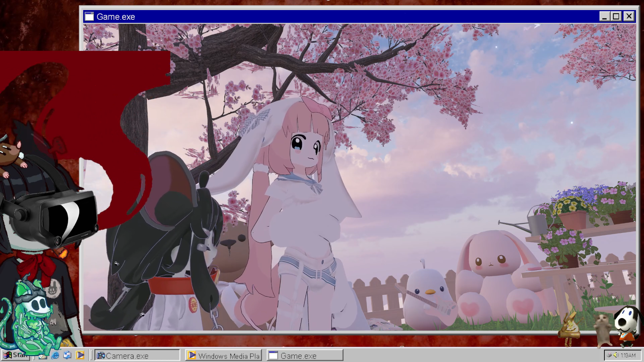
Task: Select the Game.exe taskbar button
Action: click(x=305, y=356)
